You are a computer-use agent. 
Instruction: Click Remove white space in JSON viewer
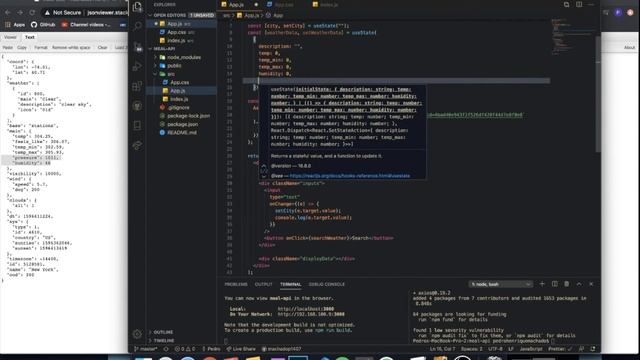71,48
